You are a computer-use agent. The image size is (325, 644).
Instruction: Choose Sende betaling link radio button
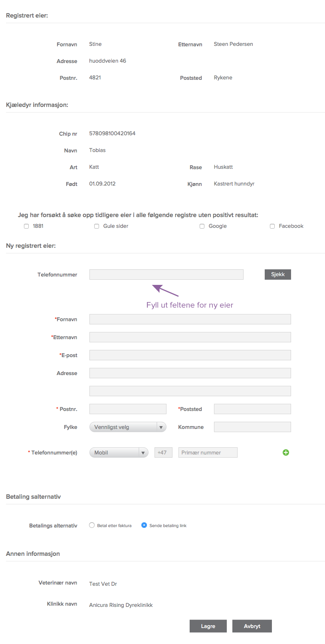(x=144, y=525)
